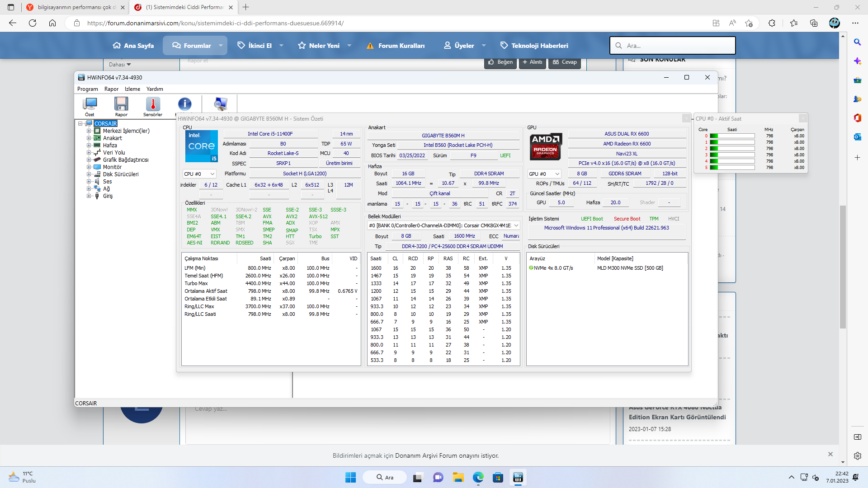868x488 pixels.
Task: Click the Intel Core i5 logo
Action: click(202, 146)
